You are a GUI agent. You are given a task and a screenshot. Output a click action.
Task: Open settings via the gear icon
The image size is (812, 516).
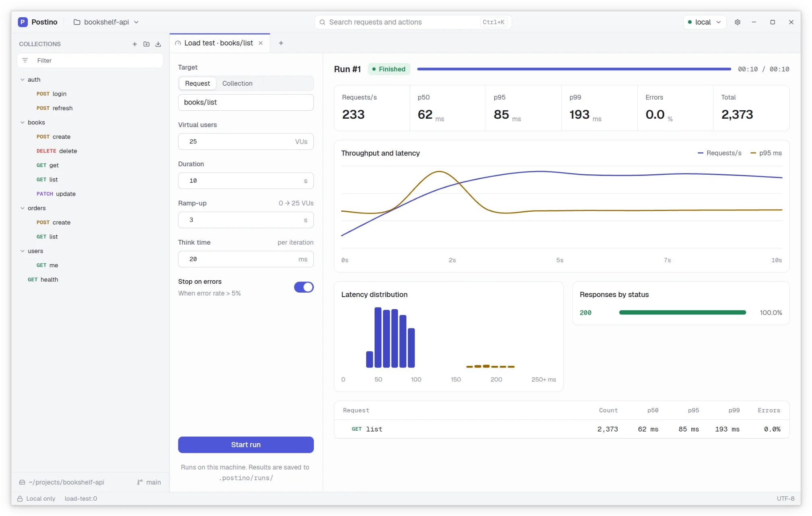click(x=738, y=22)
